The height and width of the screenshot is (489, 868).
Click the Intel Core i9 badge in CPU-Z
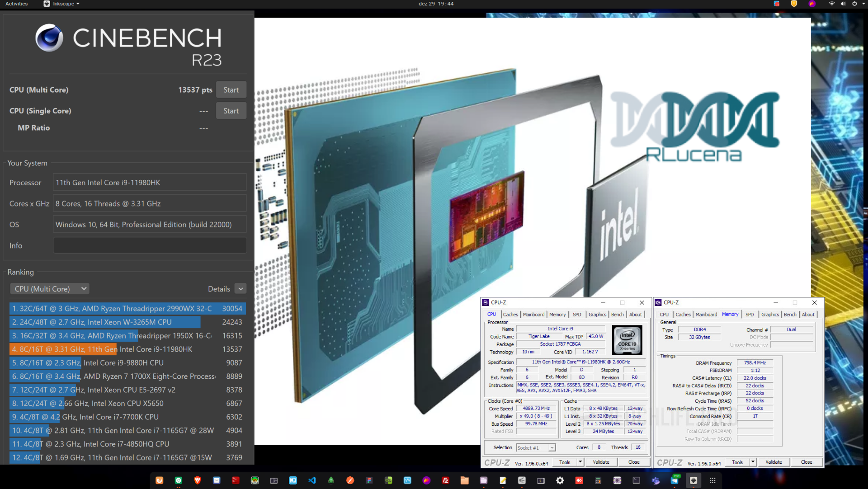tap(627, 340)
